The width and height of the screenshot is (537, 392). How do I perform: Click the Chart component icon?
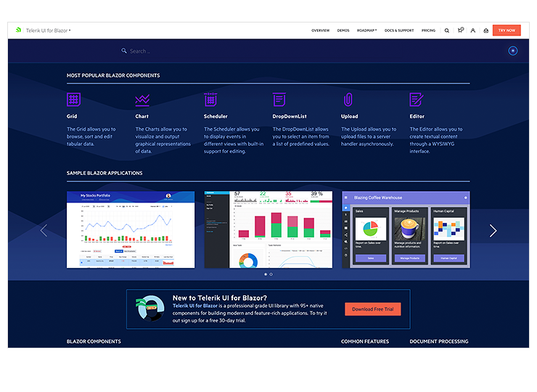(x=142, y=99)
